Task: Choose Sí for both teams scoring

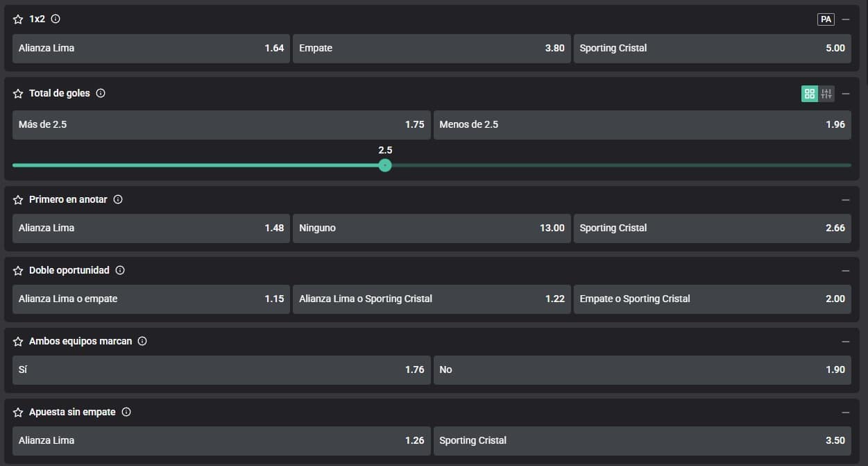Action: tap(221, 370)
